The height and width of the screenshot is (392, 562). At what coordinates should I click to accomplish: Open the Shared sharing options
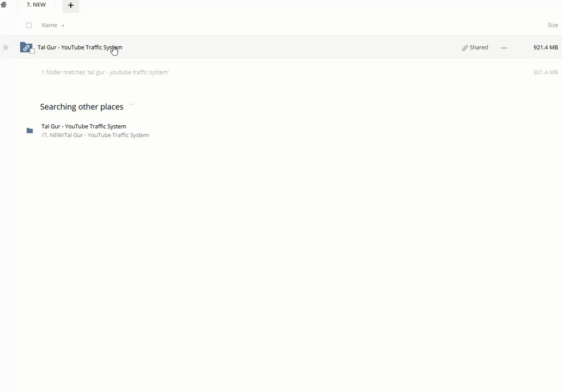[475, 47]
